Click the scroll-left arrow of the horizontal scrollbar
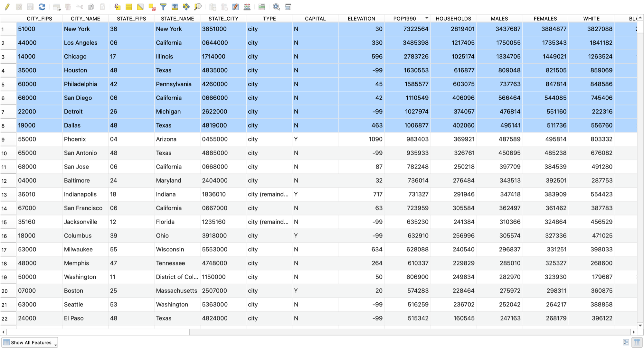This screenshot has height=349, width=644. [x=3, y=332]
